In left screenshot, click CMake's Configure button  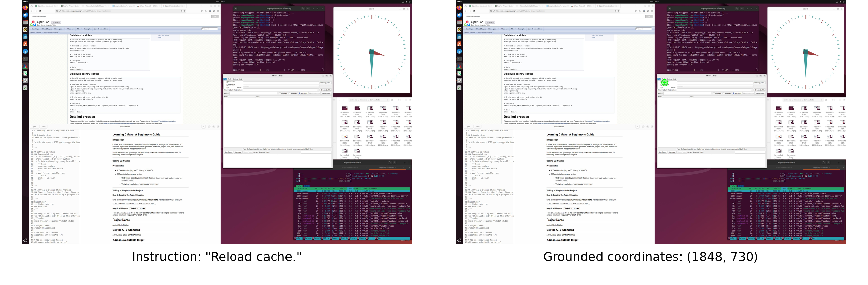coord(229,152)
